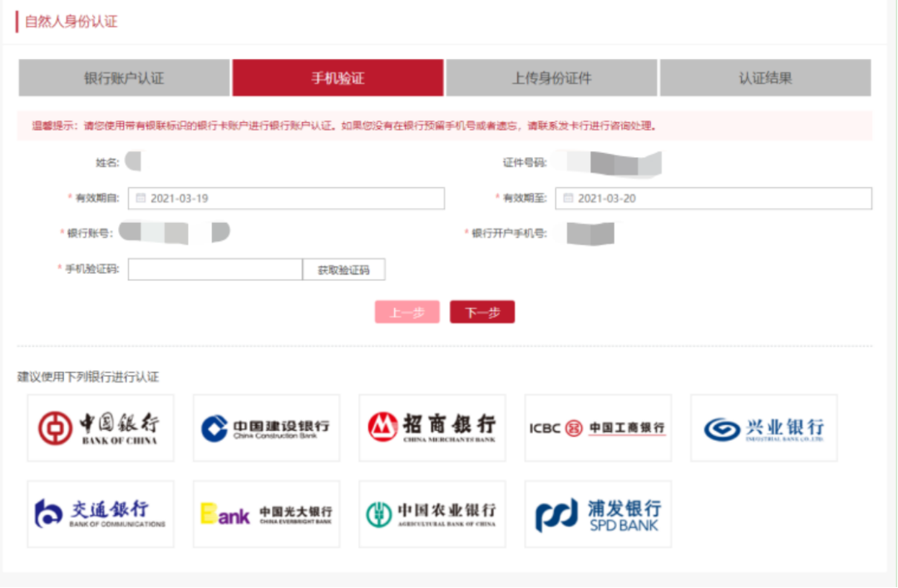Choose the 兴业银行 logo card
The width and height of the screenshot is (898, 588).
click(x=764, y=428)
